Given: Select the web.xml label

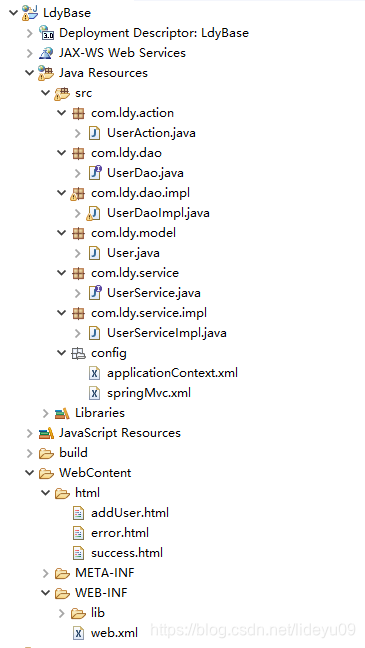Looking at the screenshot, I should 114,633.
